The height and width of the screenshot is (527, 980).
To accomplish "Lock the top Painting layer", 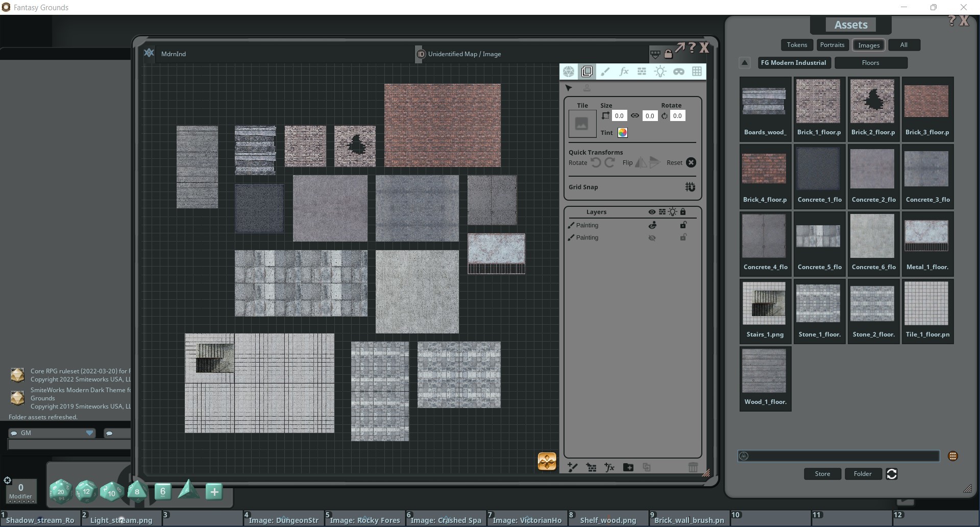I will point(683,225).
